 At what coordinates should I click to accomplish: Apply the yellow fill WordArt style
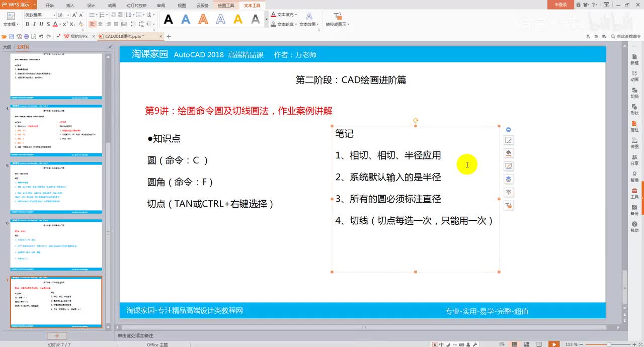point(238,20)
